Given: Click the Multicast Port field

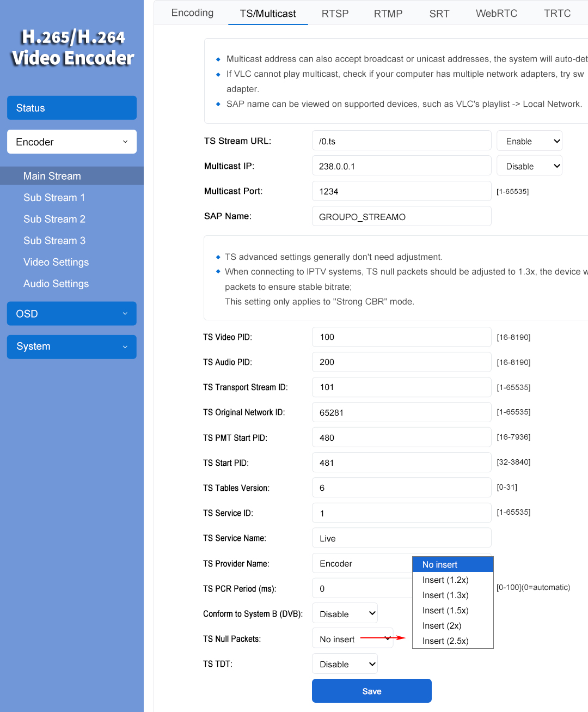Looking at the screenshot, I should coord(402,191).
